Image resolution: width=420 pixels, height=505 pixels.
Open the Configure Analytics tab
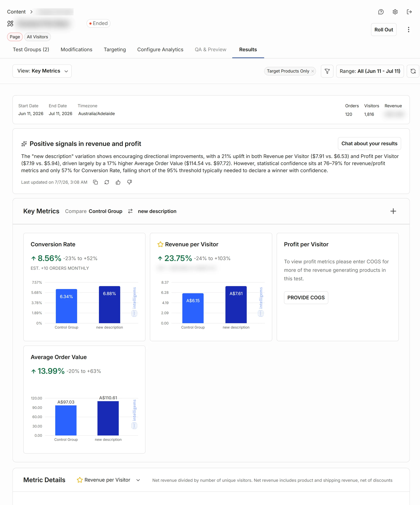click(x=160, y=49)
